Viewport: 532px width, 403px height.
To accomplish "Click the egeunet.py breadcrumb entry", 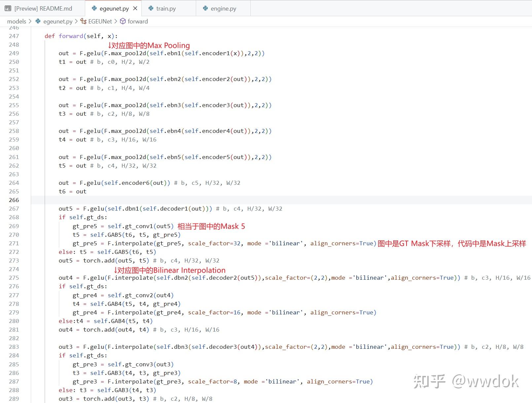I will coord(58,21).
